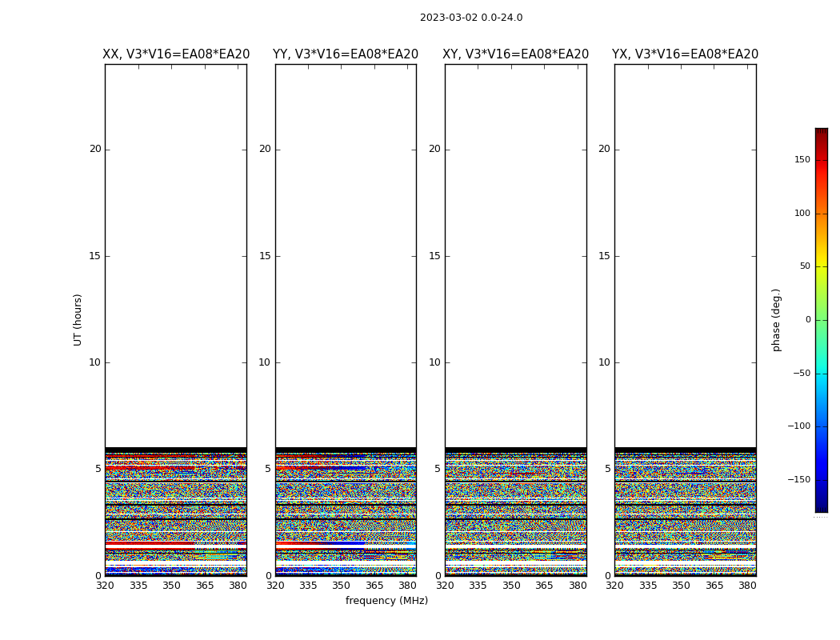Click the 350 MHz tick under YY panel
The height and width of the screenshot is (640, 840).
pos(342,586)
